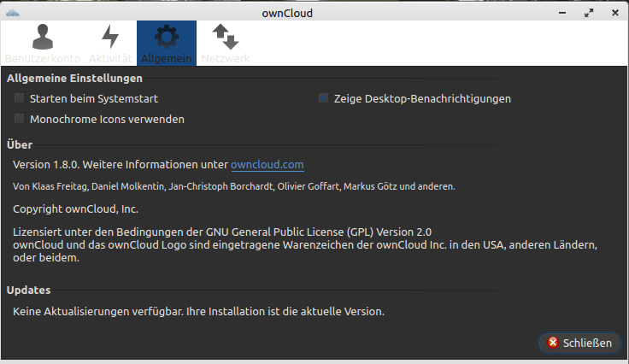
Task: Click the ownCloud title bar text
Action: click(287, 13)
